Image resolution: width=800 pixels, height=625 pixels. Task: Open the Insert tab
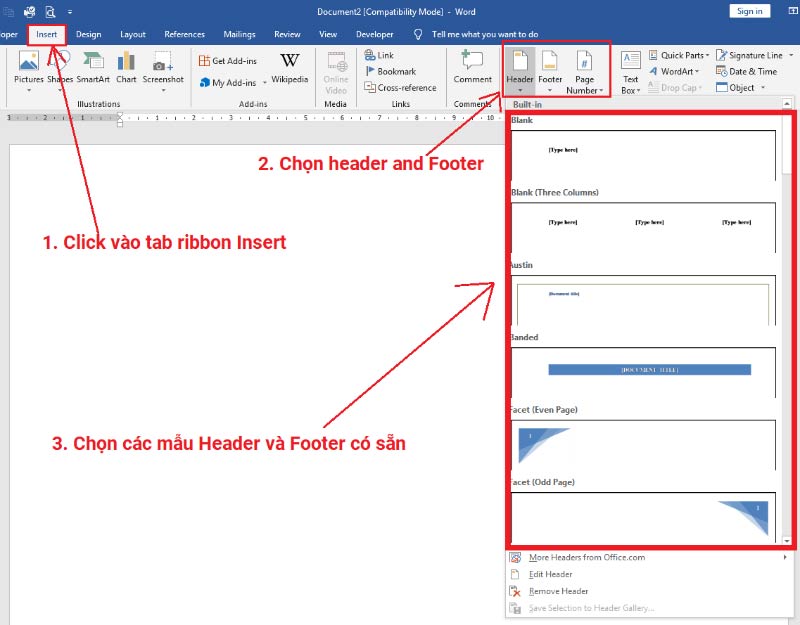click(x=46, y=34)
